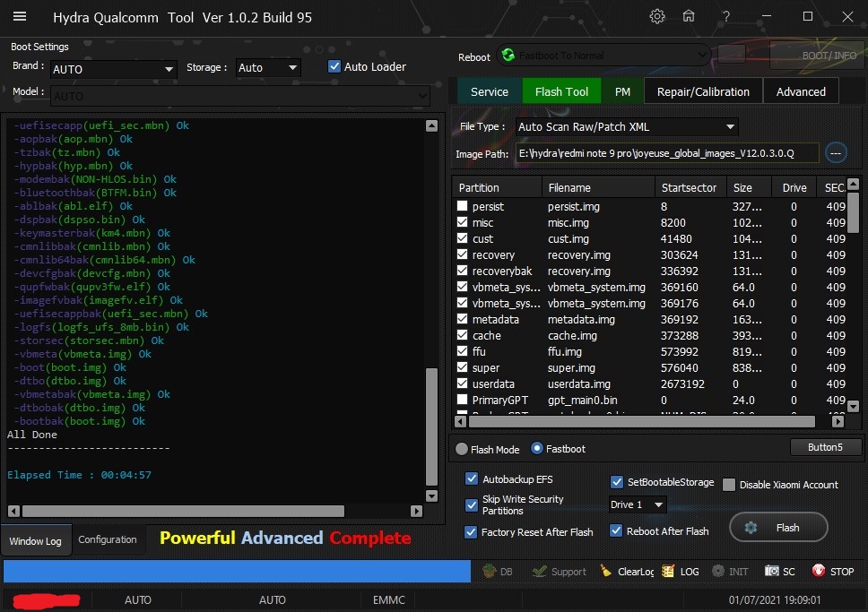Stop the operation with STOP
Screen dimensions: 868x612
click(833, 571)
